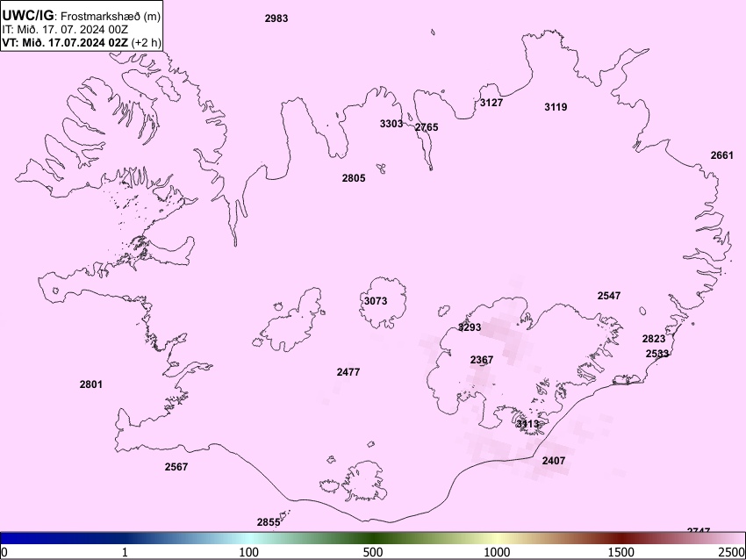Click the value 2765 label

(427, 127)
